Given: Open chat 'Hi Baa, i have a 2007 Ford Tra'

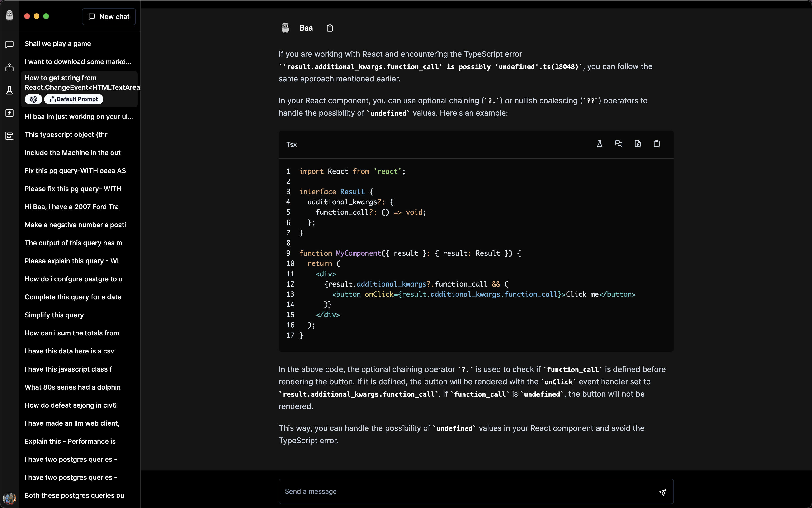Looking at the screenshot, I should tap(79, 207).
